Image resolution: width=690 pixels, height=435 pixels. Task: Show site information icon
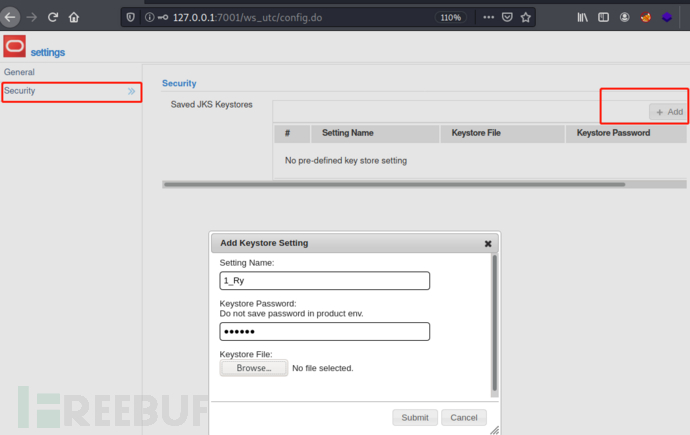150,17
